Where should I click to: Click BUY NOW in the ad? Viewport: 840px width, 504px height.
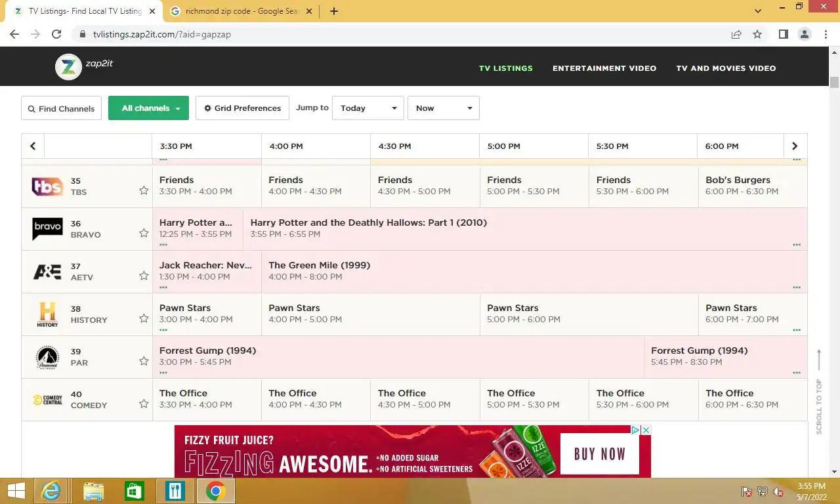600,453
